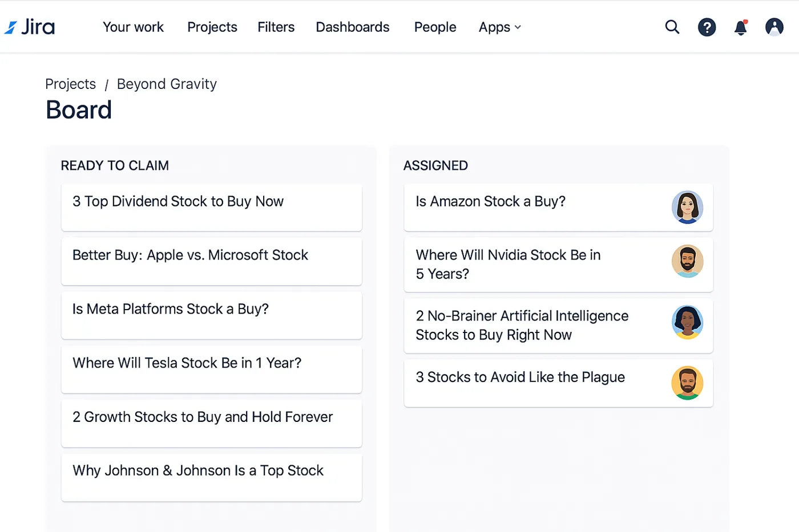The height and width of the screenshot is (532, 799).
Task: Click the Projects breadcrumb link
Action: (x=71, y=84)
